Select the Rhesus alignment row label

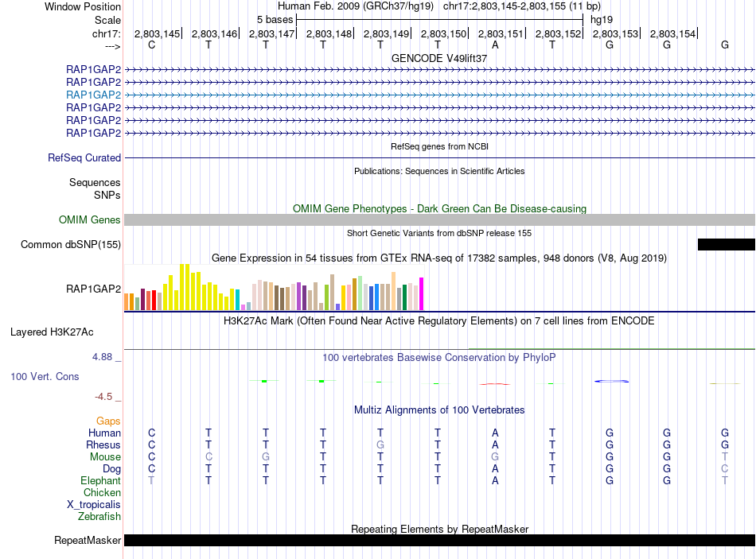[x=103, y=444]
